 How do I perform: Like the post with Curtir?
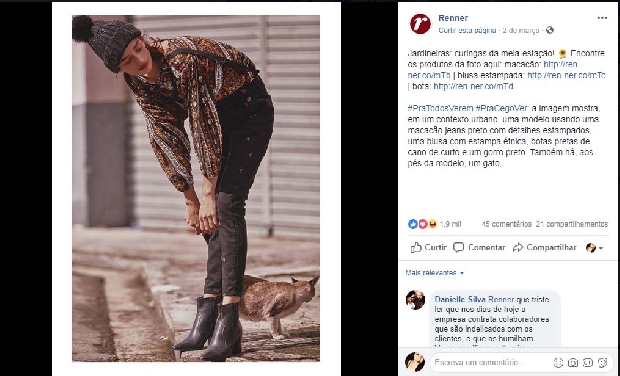(428, 248)
